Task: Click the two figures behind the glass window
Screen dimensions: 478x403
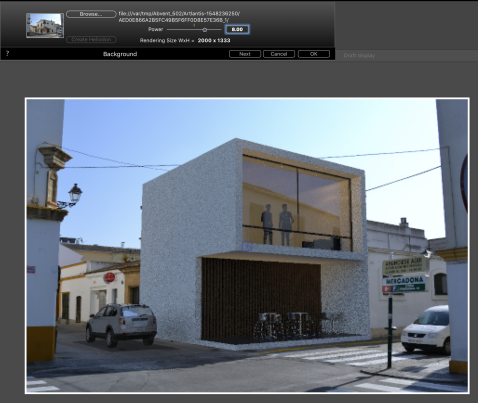Action: click(x=277, y=224)
